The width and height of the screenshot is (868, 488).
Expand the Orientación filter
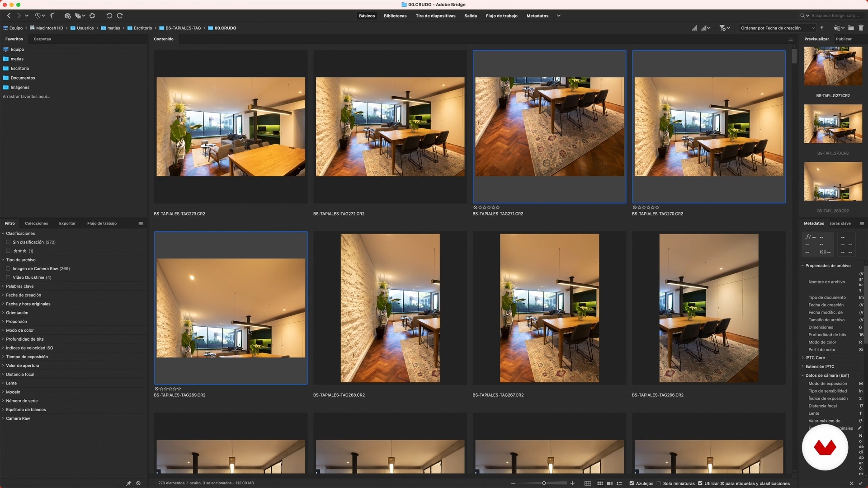(3, 313)
